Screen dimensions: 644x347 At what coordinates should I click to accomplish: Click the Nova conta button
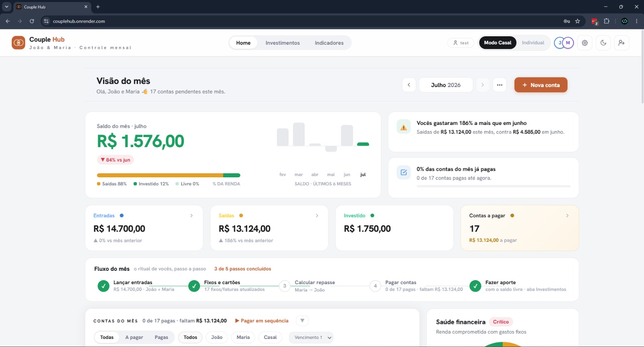(541, 85)
